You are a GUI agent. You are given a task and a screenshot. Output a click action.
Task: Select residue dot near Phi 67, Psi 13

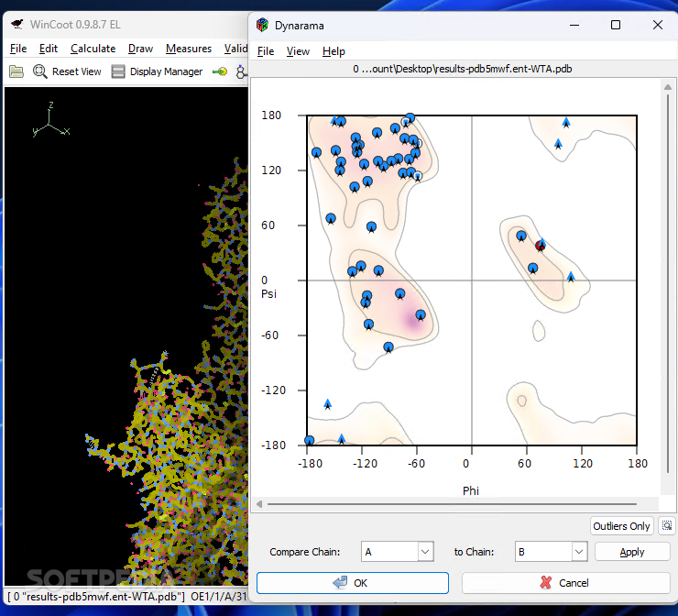tap(532, 269)
